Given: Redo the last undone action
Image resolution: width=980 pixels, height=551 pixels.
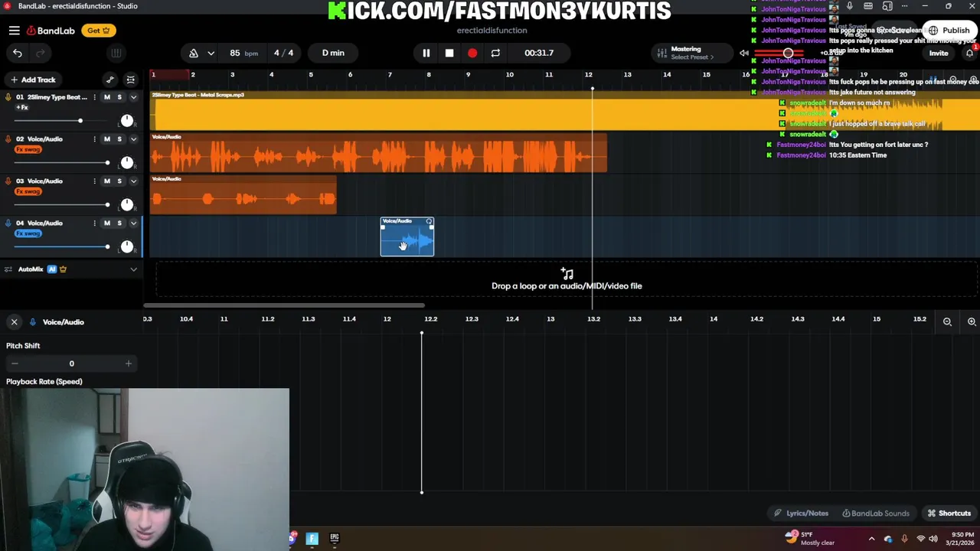Looking at the screenshot, I should click(41, 53).
